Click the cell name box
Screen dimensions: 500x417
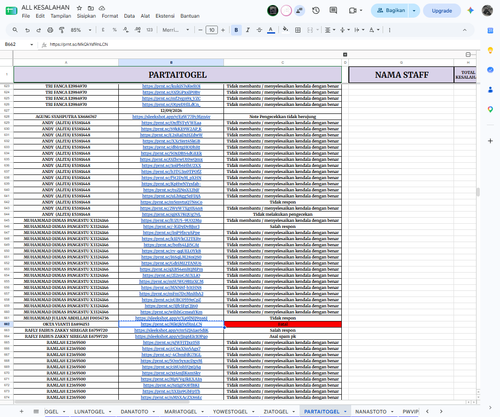pyautogui.click(x=18, y=44)
